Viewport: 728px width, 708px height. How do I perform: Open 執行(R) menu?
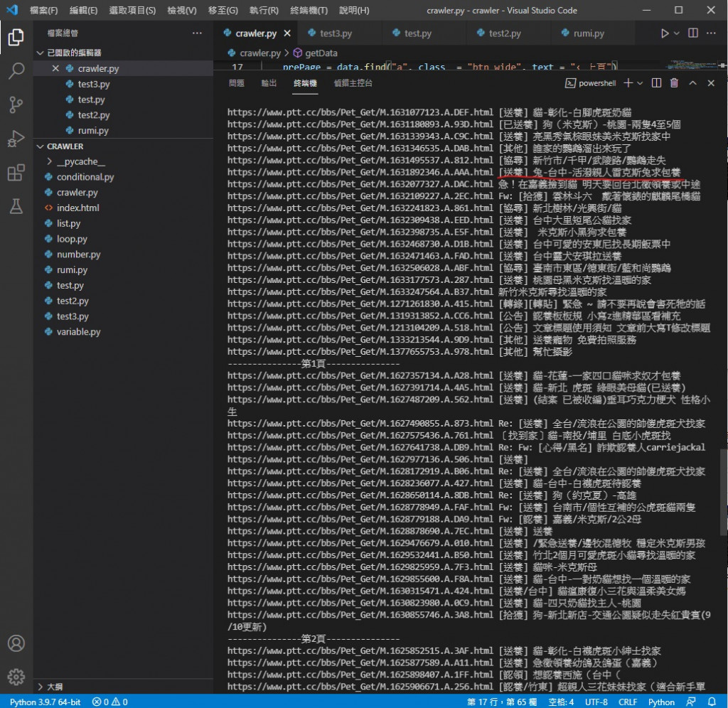tap(264, 10)
